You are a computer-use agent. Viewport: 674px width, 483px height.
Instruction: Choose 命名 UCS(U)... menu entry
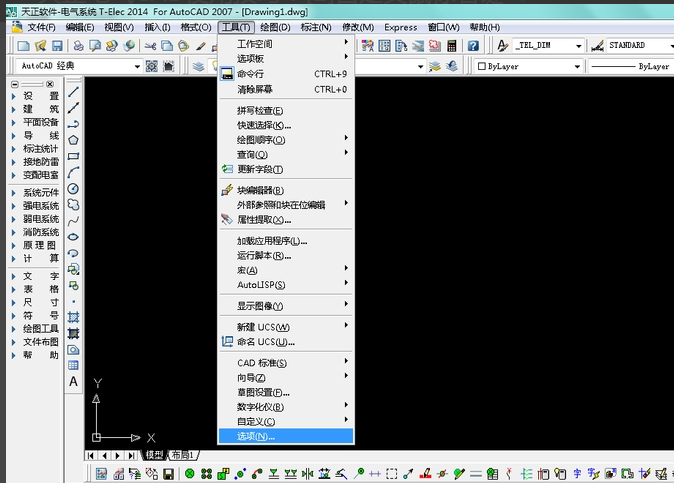click(286, 342)
